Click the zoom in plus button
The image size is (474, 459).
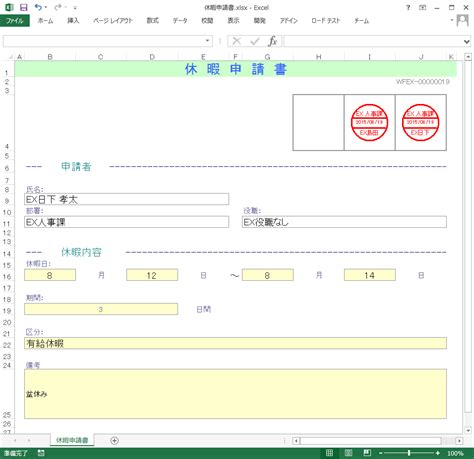point(438,453)
